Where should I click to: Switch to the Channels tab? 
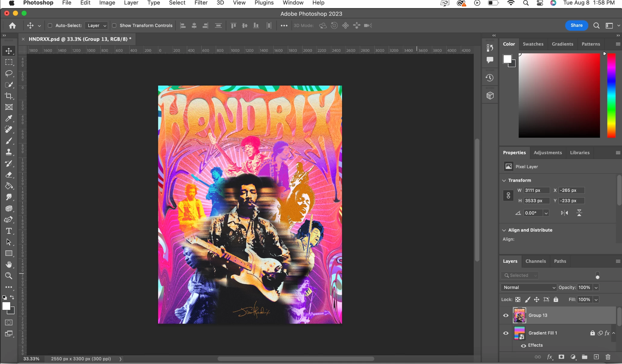pos(536,261)
